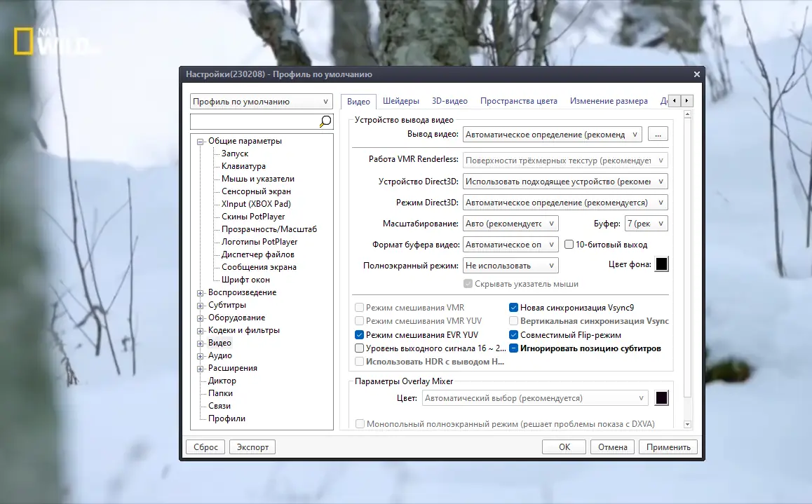The height and width of the screenshot is (504, 812).
Task: Select Шрифт окон tree item
Action: pos(245,280)
